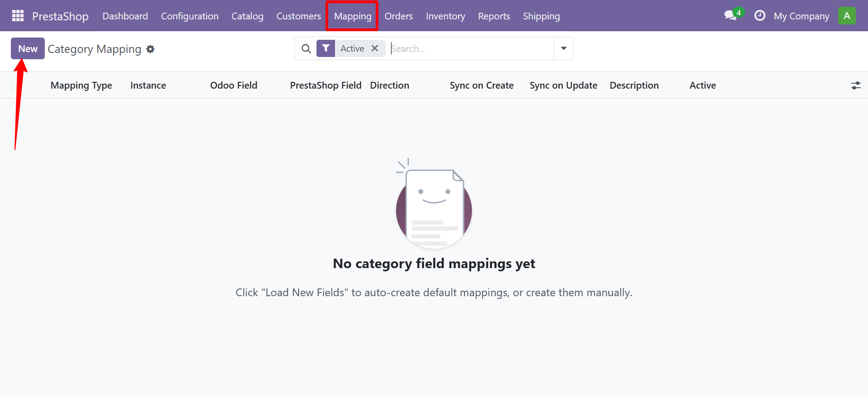Click the search magnifier icon
Image resolution: width=868 pixels, height=397 pixels.
point(306,48)
